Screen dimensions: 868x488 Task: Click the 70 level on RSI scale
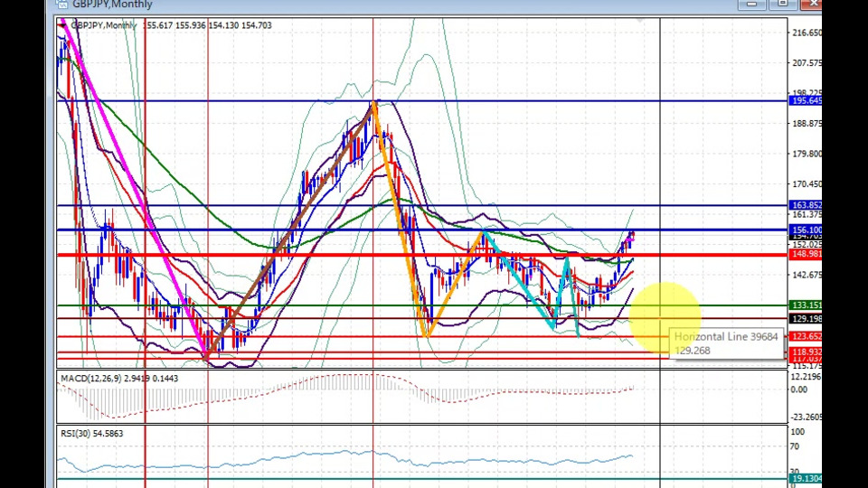click(795, 446)
